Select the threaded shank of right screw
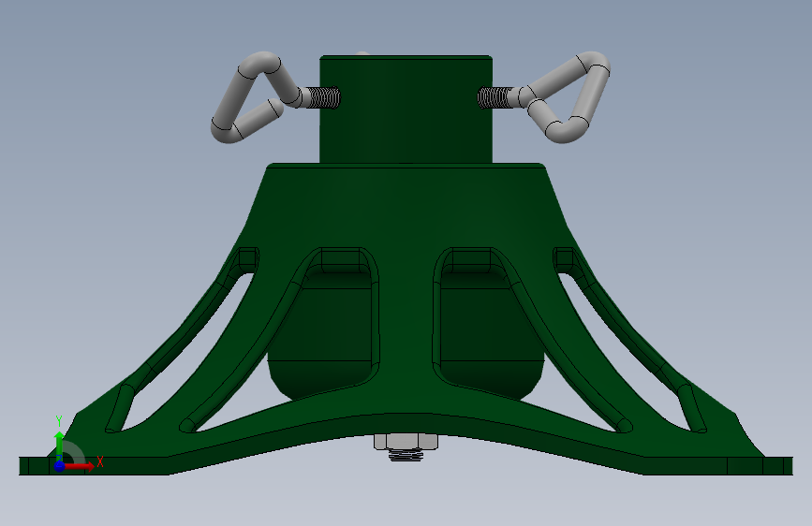Image resolution: width=812 pixels, height=526 pixels. click(495, 98)
